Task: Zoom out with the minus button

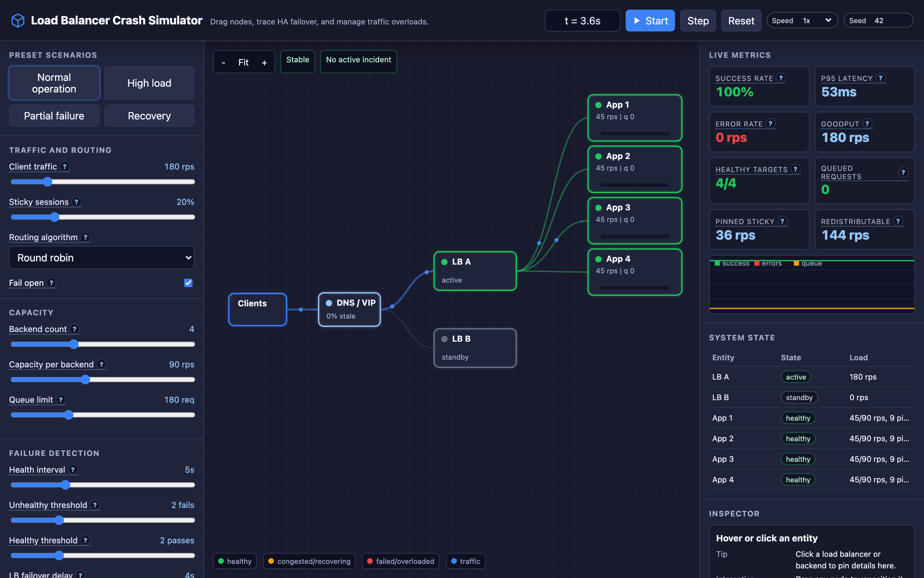Action: 223,62
